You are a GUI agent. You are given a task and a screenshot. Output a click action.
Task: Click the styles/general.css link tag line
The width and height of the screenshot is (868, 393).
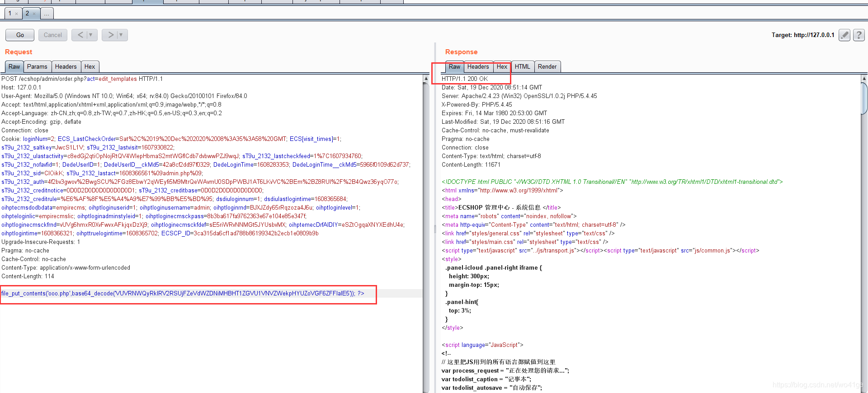528,233
